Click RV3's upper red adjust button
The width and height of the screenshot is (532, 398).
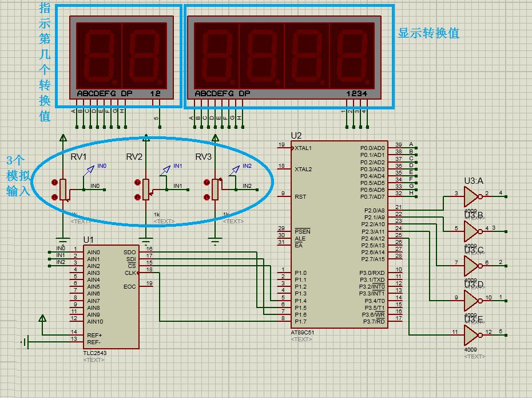[x=207, y=182]
